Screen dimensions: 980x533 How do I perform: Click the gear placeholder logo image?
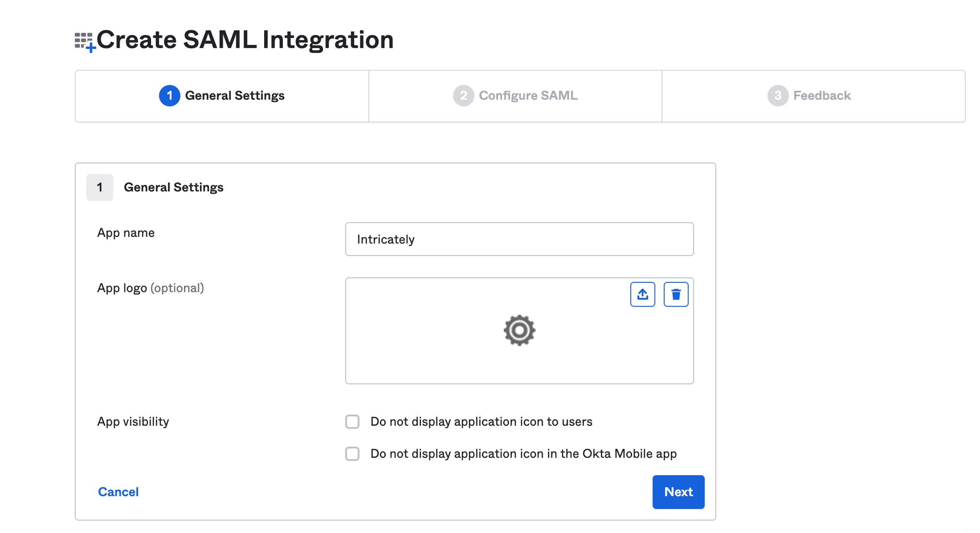519,330
